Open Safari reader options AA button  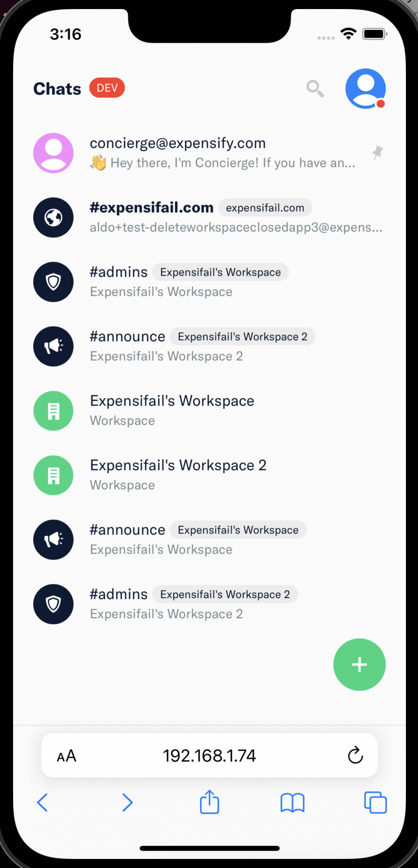pyautogui.click(x=66, y=756)
